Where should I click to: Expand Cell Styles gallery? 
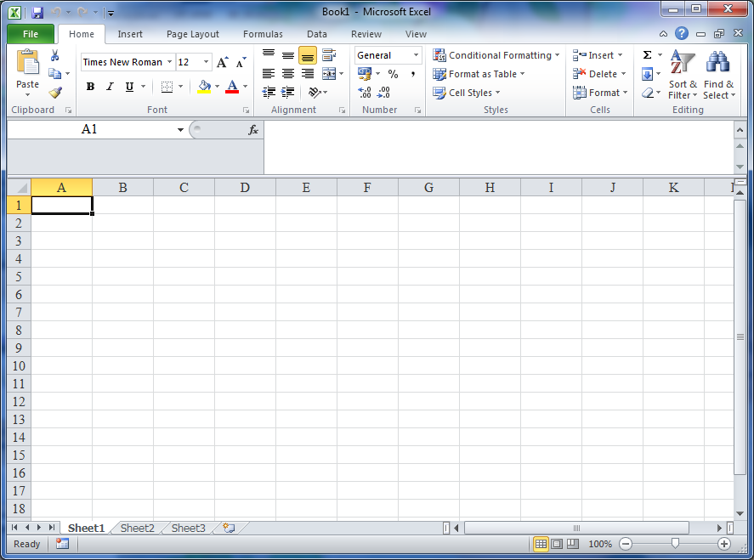(467, 93)
